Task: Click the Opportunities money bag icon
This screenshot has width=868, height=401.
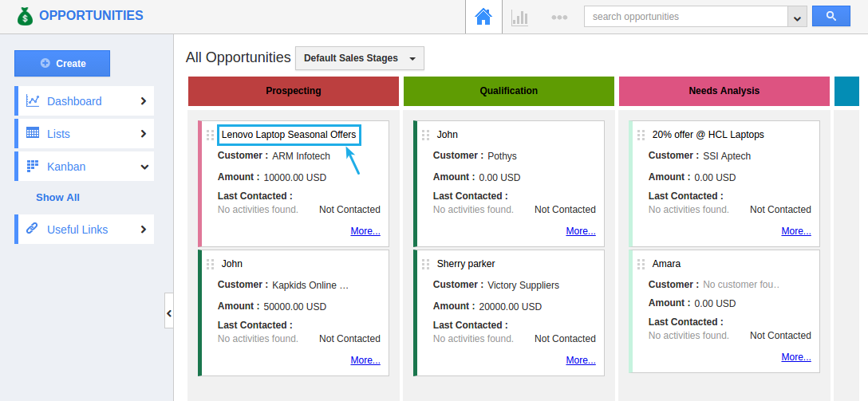Action: tap(25, 16)
